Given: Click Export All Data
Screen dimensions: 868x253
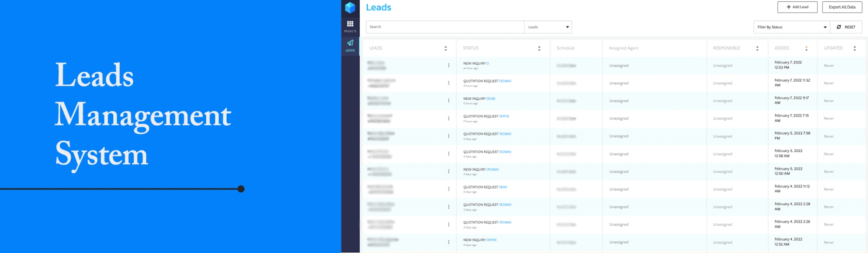Looking at the screenshot, I should pyautogui.click(x=842, y=7).
